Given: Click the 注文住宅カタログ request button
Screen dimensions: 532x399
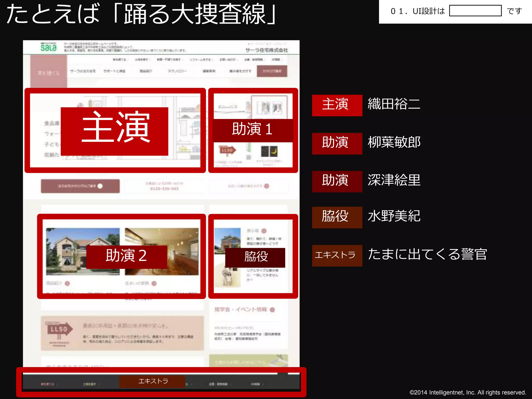Looking at the screenshot, I should click(x=80, y=186).
